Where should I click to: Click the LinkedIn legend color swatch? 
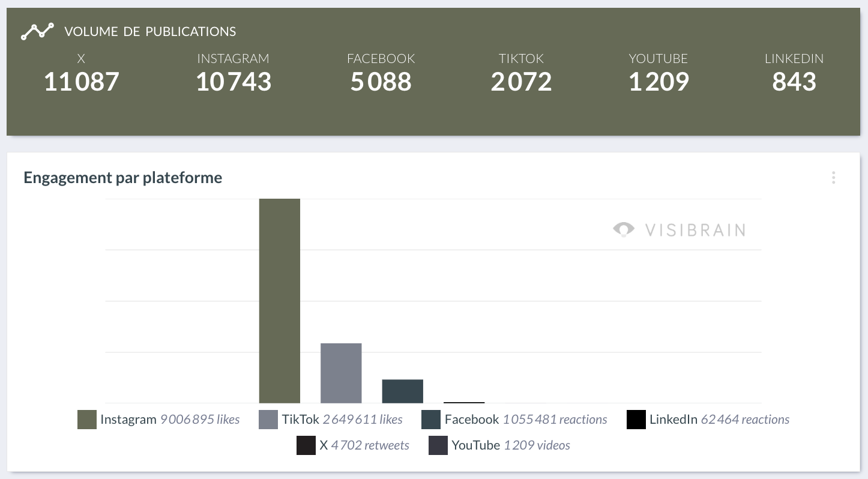click(636, 420)
